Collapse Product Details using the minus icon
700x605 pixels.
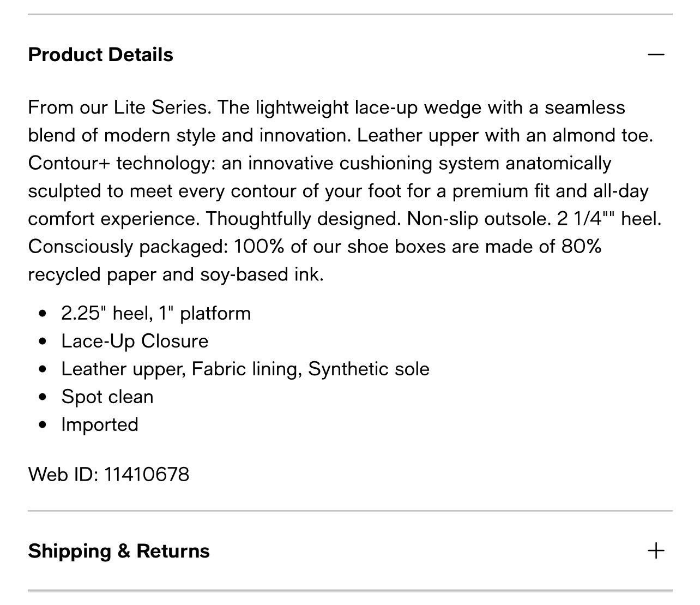tap(656, 55)
